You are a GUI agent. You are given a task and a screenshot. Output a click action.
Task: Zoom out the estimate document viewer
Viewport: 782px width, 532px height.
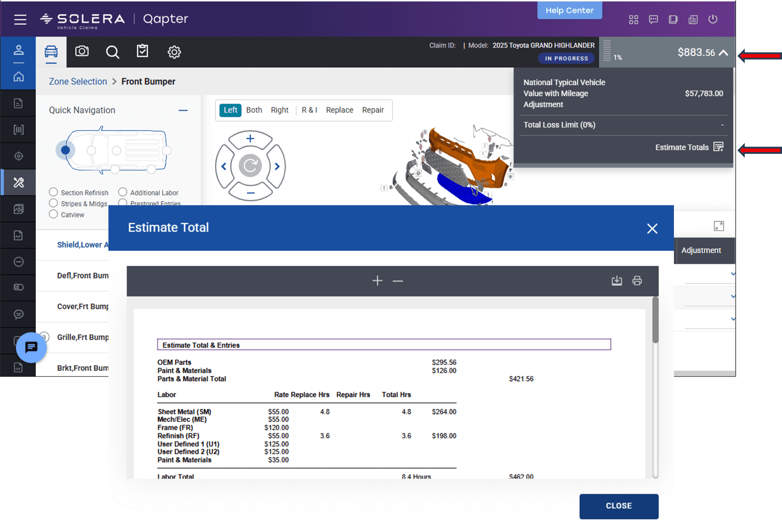398,281
